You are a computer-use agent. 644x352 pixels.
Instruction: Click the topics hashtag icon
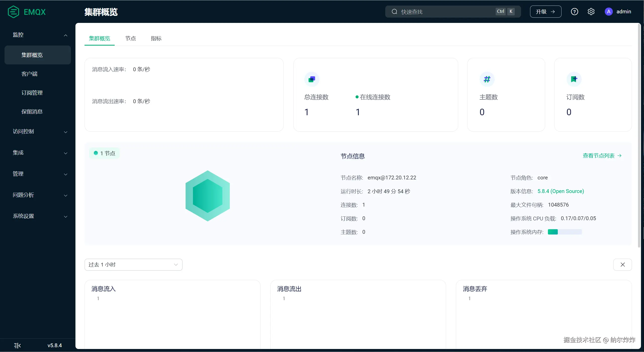[x=487, y=79]
